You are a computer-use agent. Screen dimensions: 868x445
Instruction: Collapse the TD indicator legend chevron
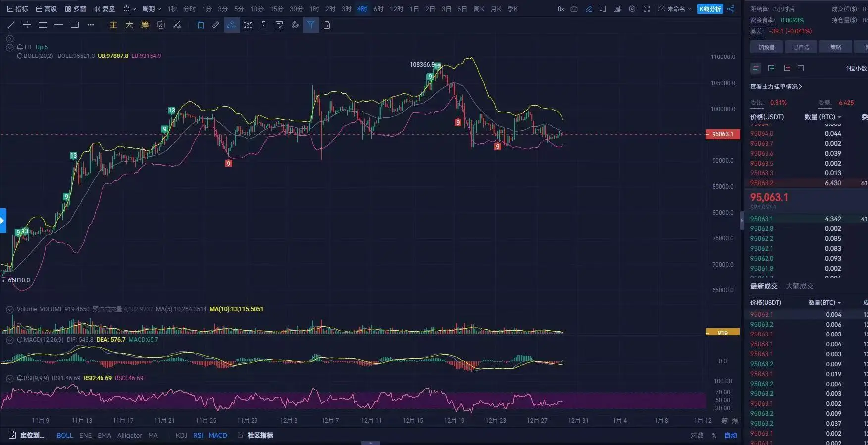tap(9, 47)
